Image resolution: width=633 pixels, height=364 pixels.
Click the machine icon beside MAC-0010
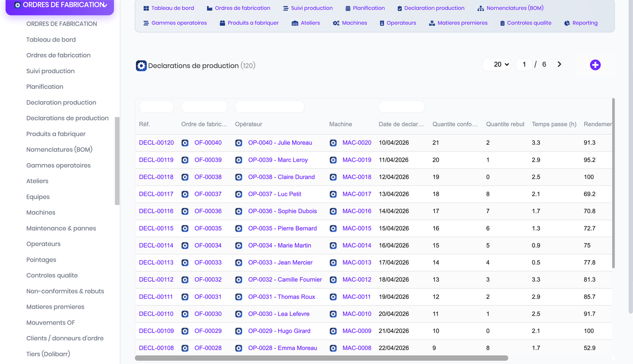333,314
